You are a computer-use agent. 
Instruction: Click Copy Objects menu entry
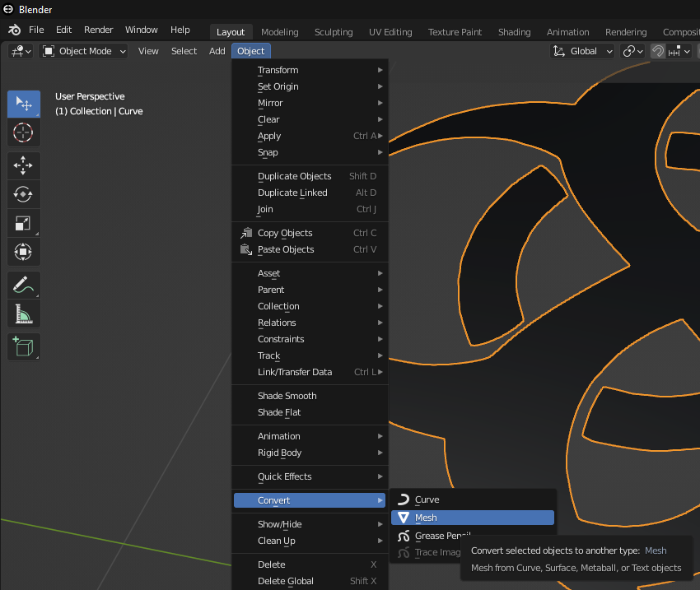click(x=285, y=233)
